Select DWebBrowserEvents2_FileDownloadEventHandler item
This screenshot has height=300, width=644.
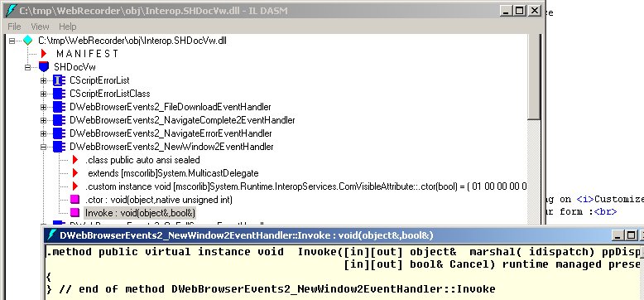[170, 107]
